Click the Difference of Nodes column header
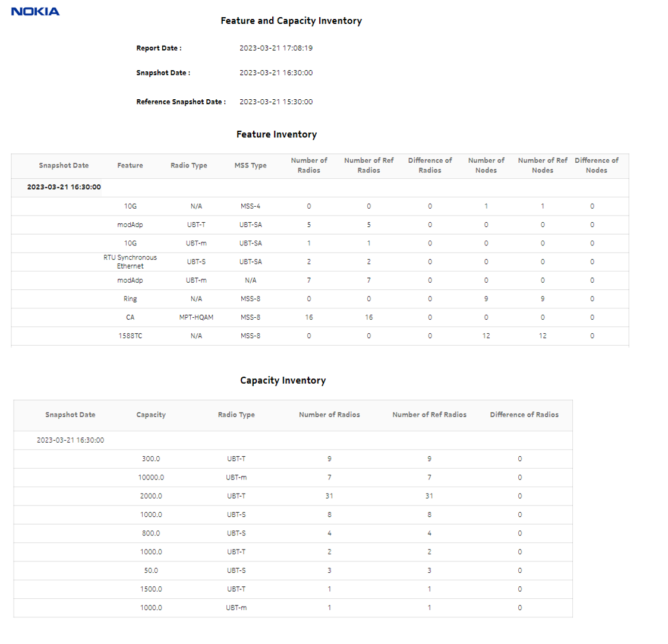Screen dimensions: 668x644 pyautogui.click(x=597, y=165)
